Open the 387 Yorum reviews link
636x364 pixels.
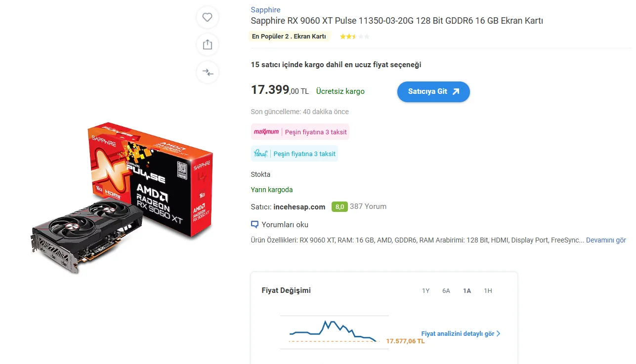point(368,206)
